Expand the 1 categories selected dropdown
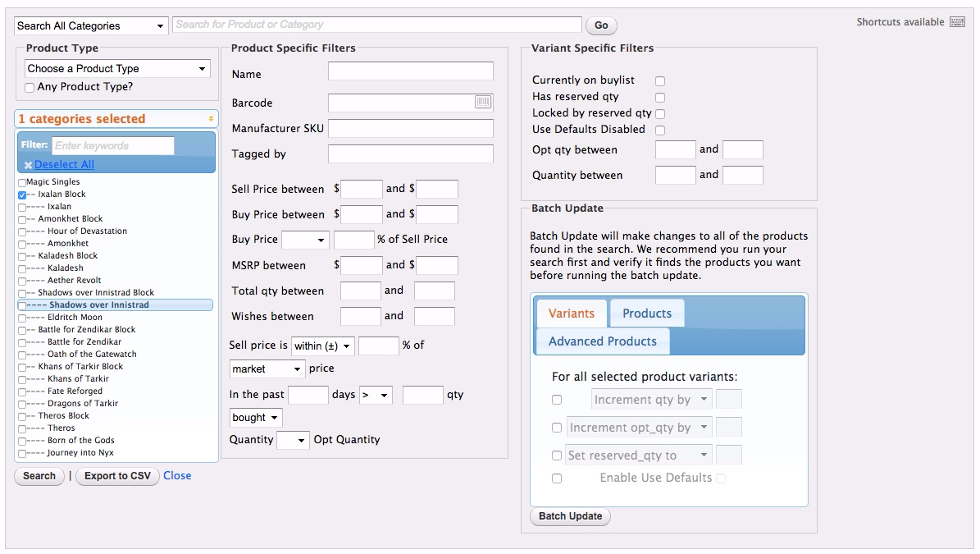 click(116, 119)
